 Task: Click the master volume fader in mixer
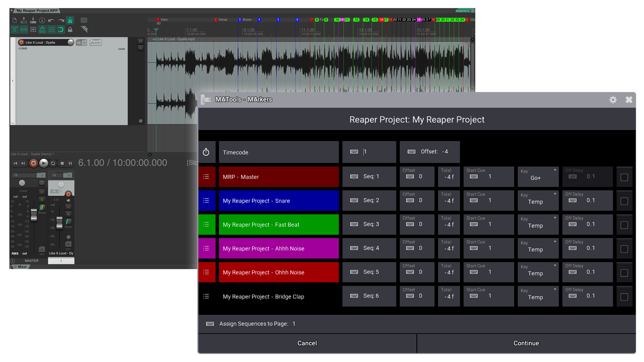(x=34, y=215)
